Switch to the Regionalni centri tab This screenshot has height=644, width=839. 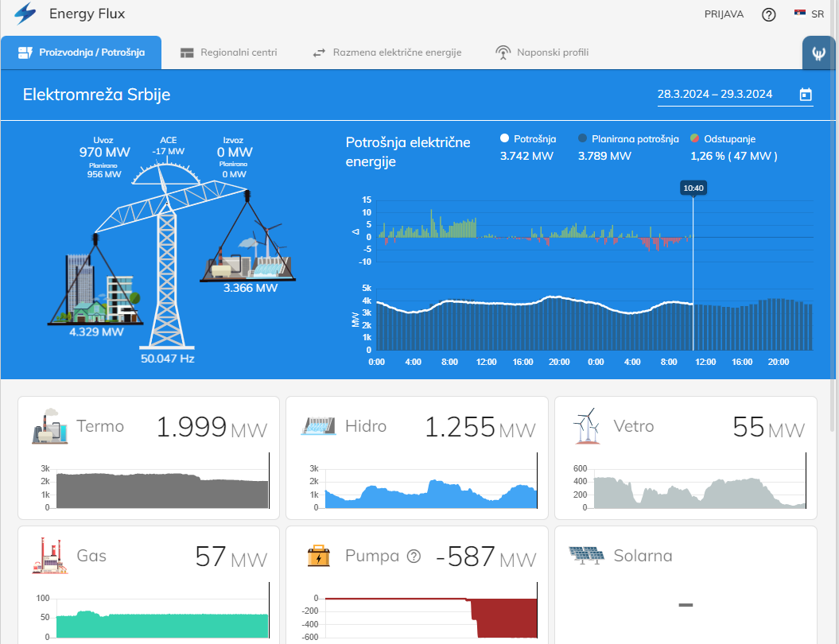[x=229, y=52]
